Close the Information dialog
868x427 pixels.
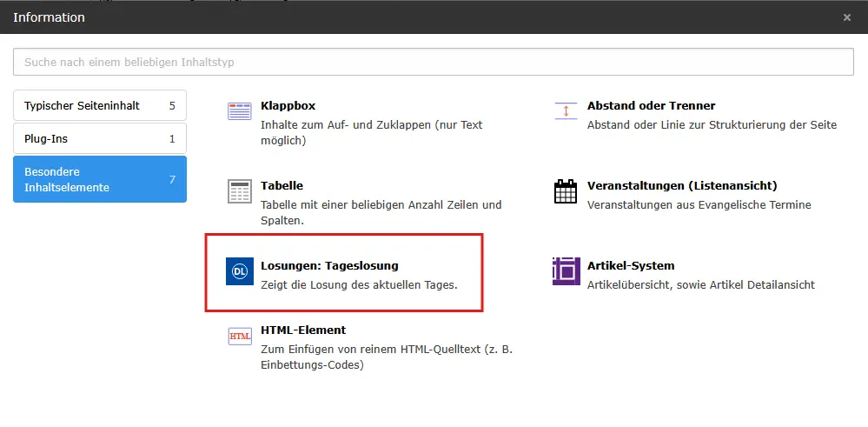846,17
